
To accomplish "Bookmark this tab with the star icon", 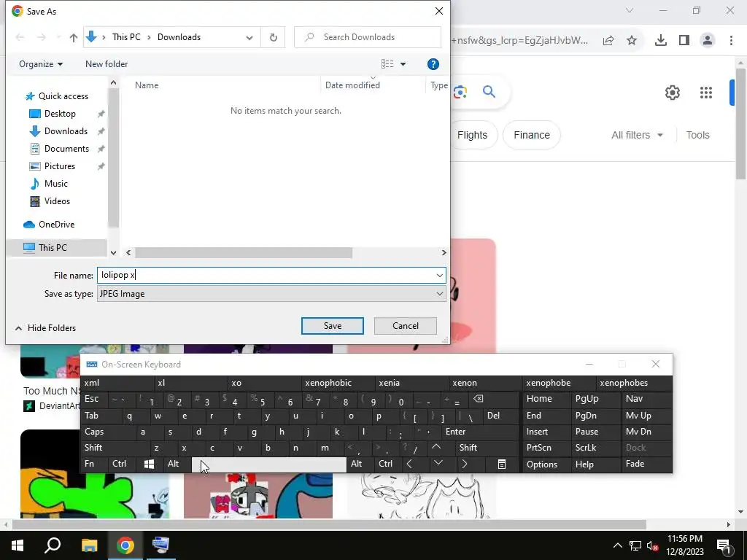I will 632,41.
